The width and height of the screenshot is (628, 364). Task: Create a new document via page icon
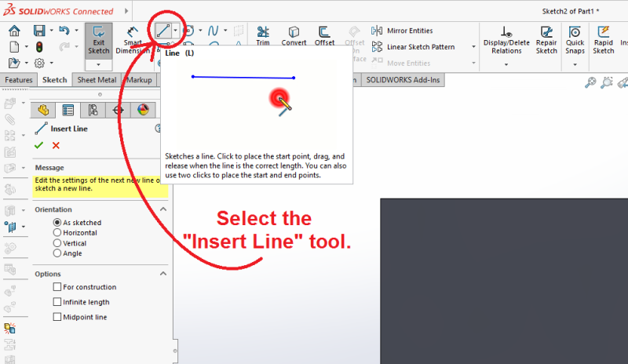14,47
